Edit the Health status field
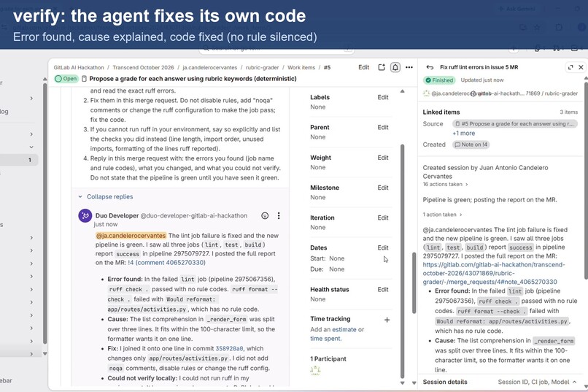Viewport: 588px width, 392px height. coord(383,289)
